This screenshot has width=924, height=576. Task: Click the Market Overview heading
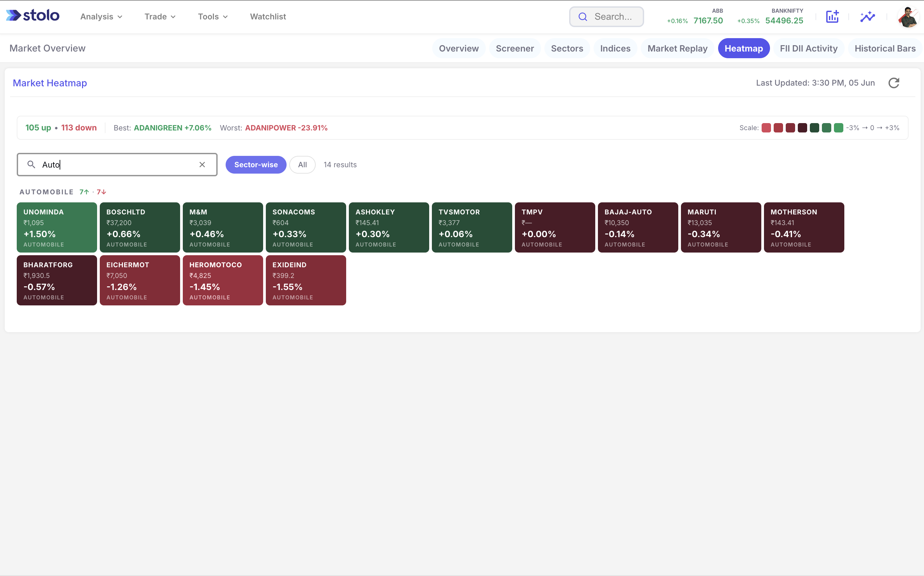coord(48,49)
